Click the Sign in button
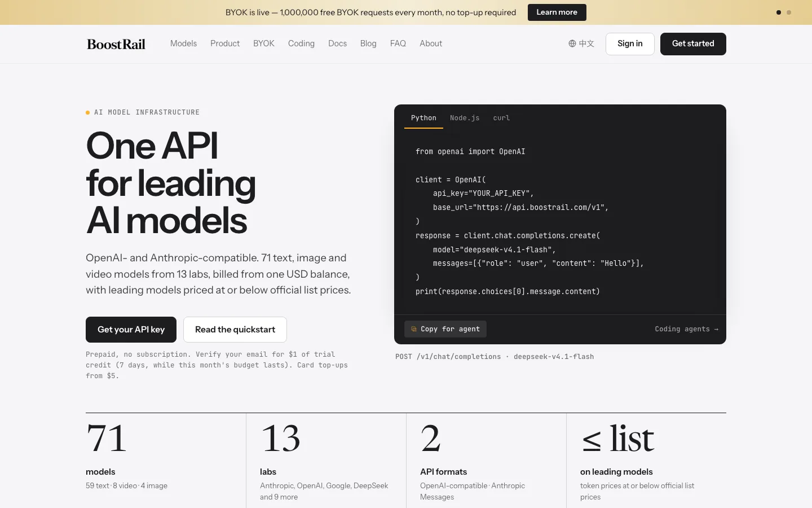The image size is (812, 508). 630,44
